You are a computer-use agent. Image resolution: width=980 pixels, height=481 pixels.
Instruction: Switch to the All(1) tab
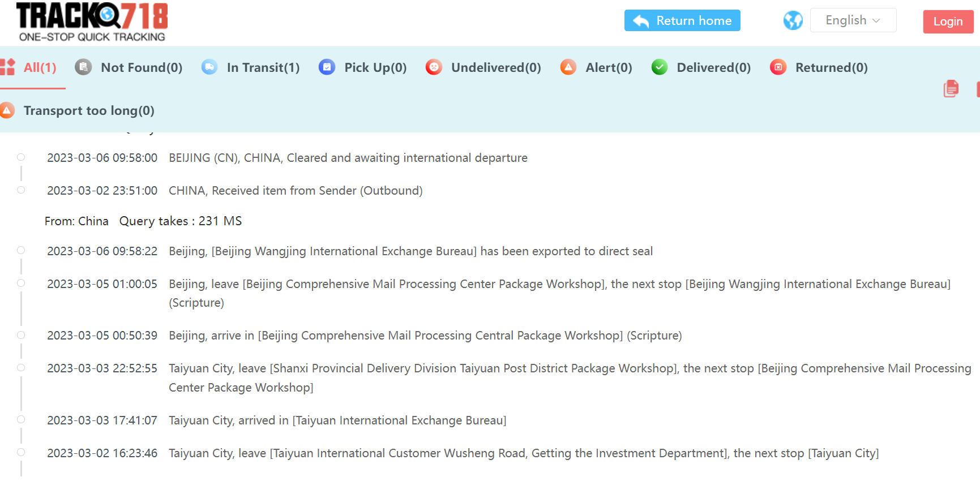(40, 67)
